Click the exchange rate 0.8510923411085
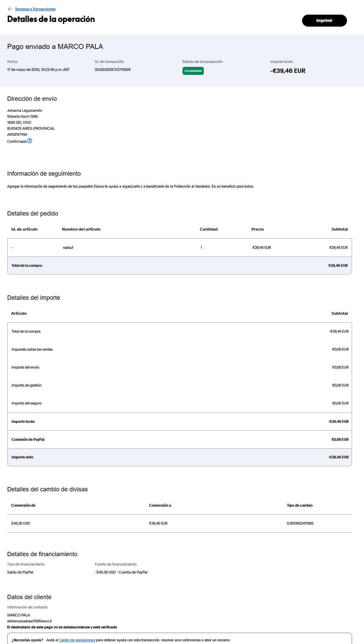This screenshot has height=644, width=364. click(300, 523)
